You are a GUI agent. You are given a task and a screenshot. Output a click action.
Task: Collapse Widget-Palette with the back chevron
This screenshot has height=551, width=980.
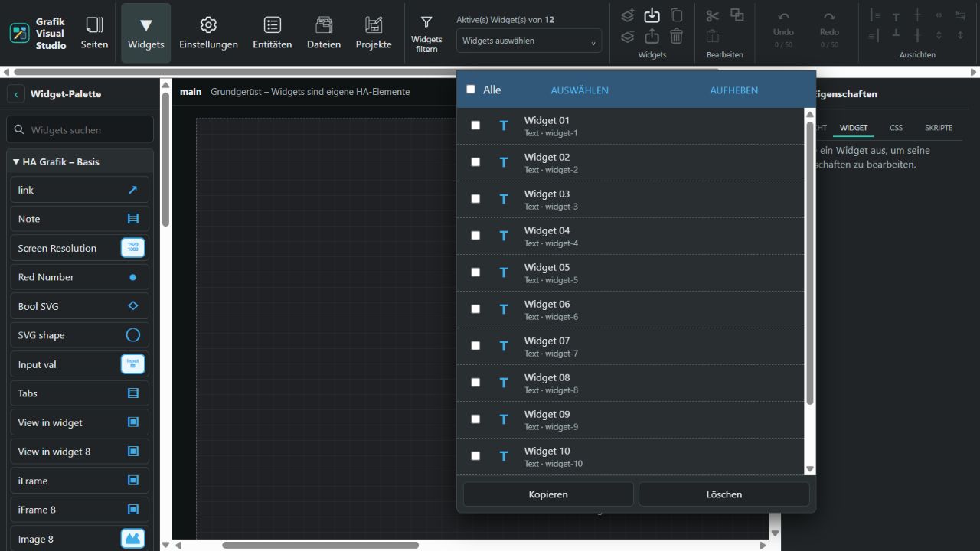(x=16, y=94)
